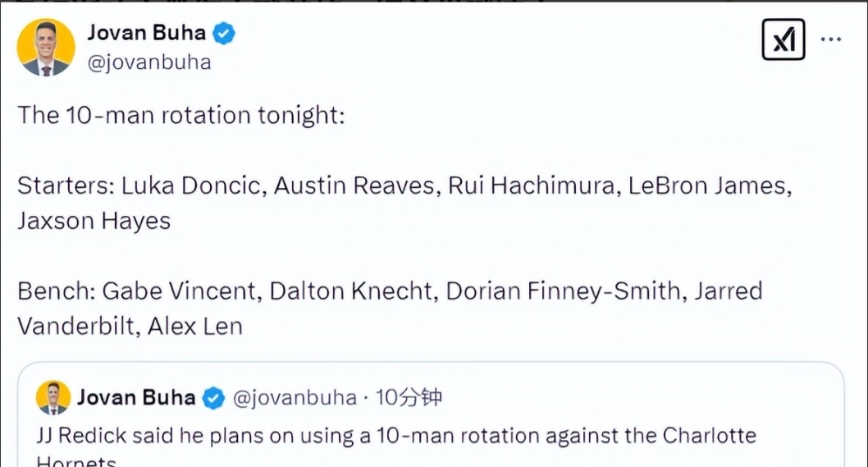
Task: Click the word 'Bench:' in the tweet
Action: (56, 291)
